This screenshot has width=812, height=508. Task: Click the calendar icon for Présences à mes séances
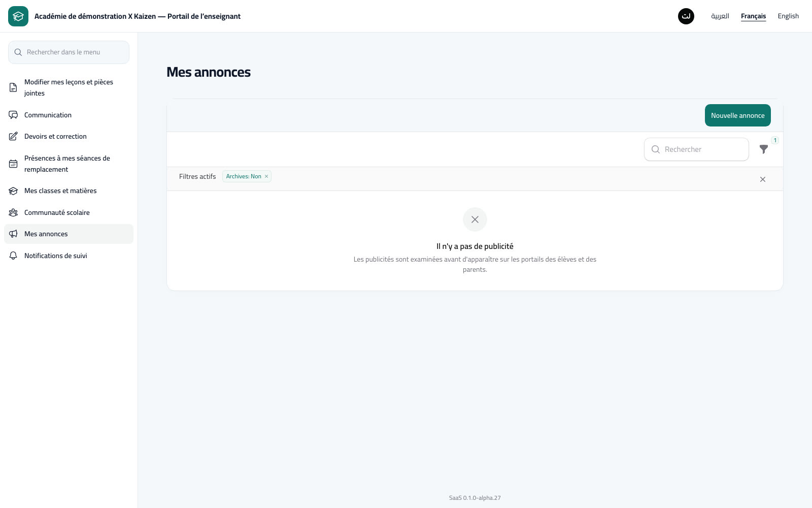click(13, 164)
